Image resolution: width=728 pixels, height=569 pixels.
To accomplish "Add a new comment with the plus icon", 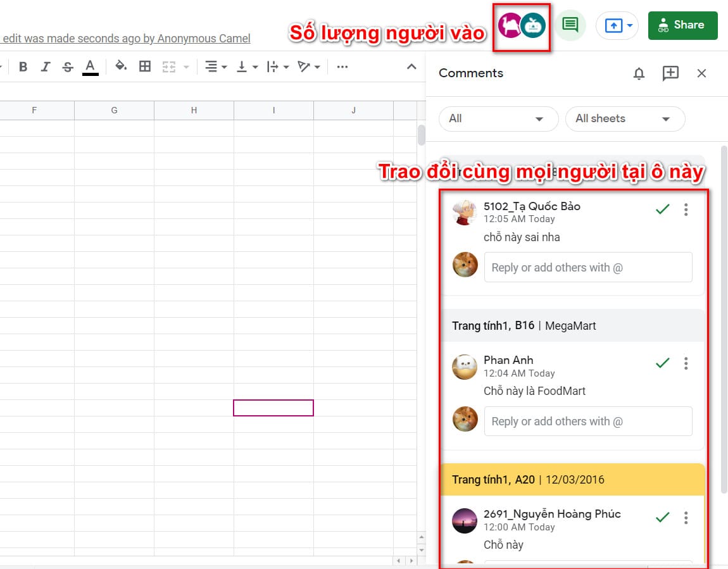I will (670, 73).
